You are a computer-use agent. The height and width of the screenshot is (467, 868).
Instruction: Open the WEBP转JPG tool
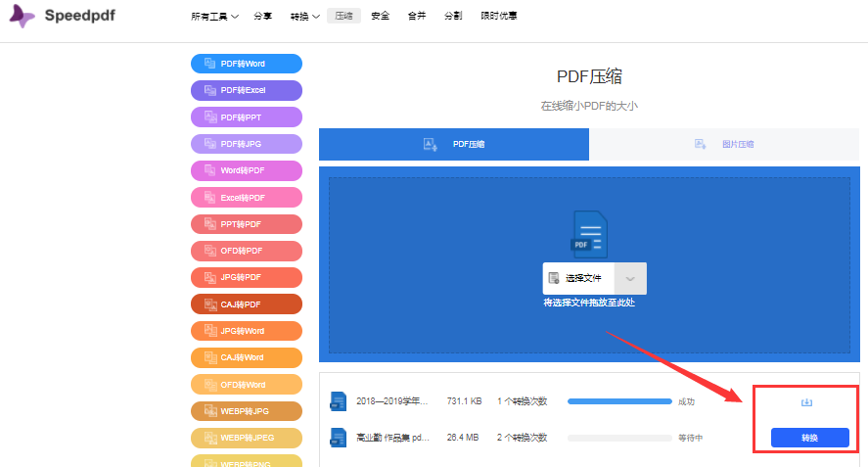pos(247,411)
